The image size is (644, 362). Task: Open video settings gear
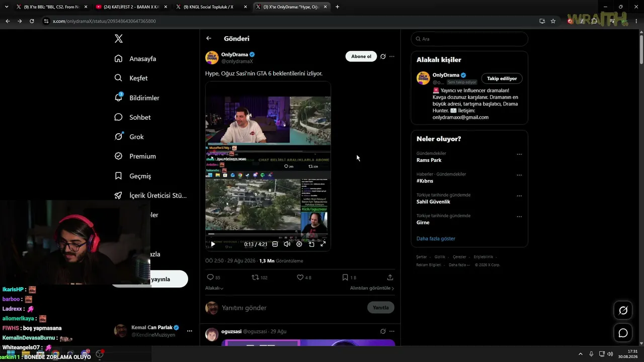pos(299,244)
